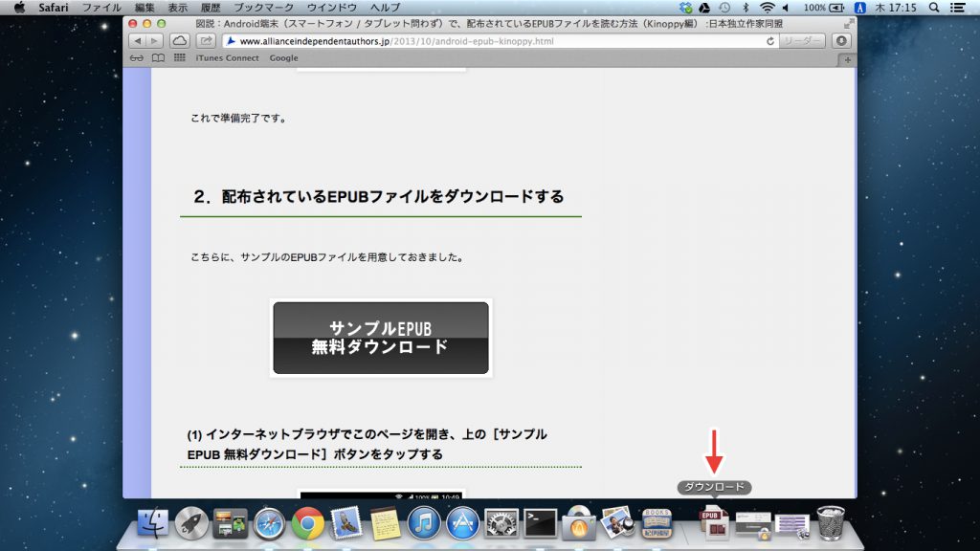Launch iTunes from the Dock
The width and height of the screenshot is (980, 551).
coord(424,523)
